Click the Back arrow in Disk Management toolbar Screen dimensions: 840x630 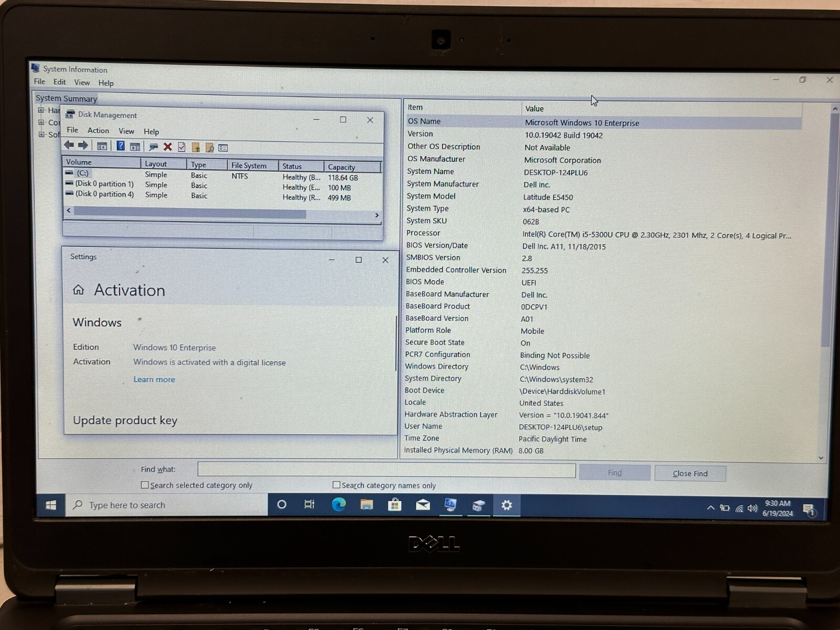[69, 145]
